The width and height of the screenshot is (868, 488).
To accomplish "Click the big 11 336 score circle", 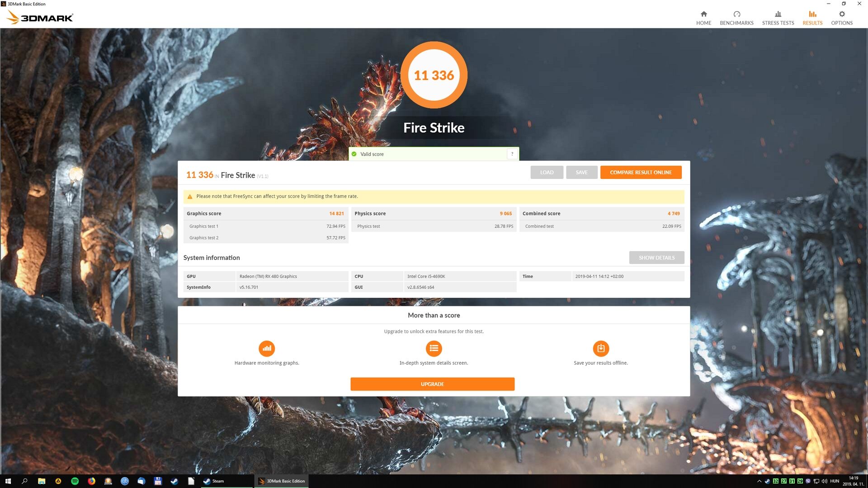I will click(434, 75).
